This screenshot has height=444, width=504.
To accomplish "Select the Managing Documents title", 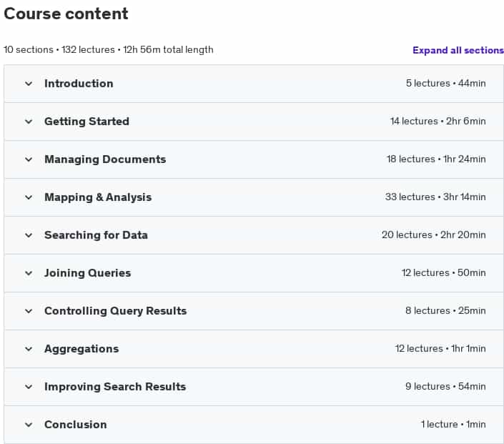I will (105, 159).
